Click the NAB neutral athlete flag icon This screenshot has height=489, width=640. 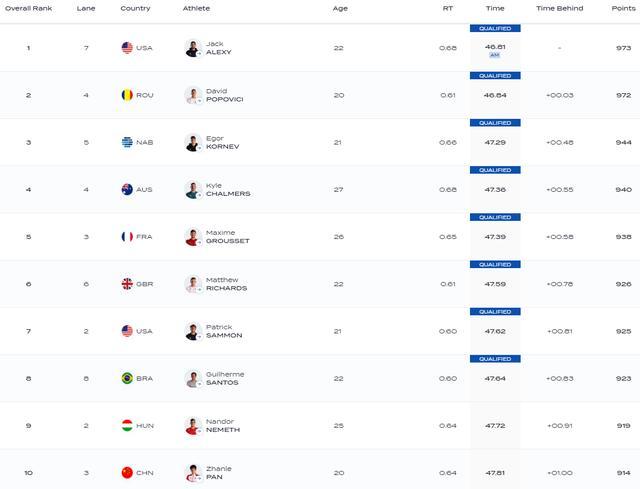[127, 142]
